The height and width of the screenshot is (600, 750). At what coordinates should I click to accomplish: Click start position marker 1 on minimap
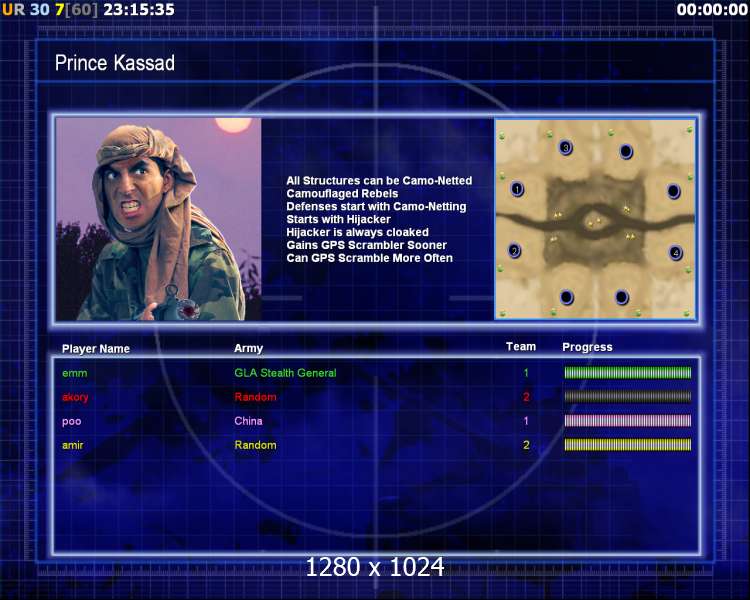pyautogui.click(x=517, y=189)
